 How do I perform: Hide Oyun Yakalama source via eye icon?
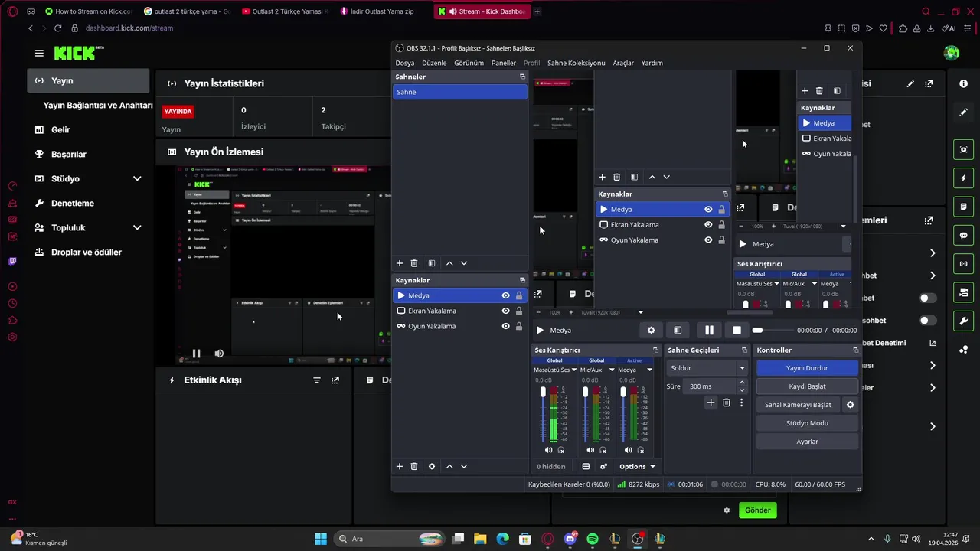[x=505, y=326]
